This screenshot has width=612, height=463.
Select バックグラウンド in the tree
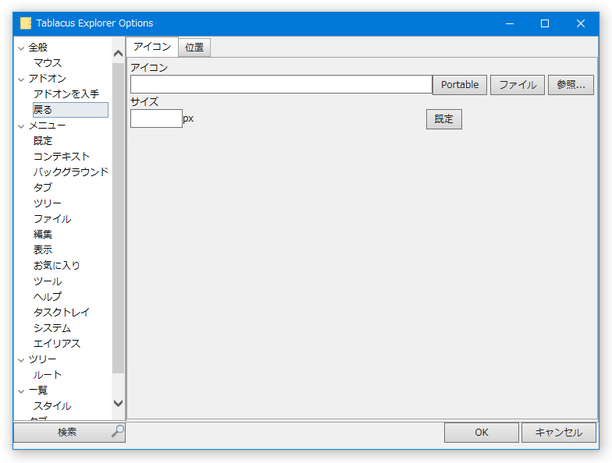tap(71, 172)
